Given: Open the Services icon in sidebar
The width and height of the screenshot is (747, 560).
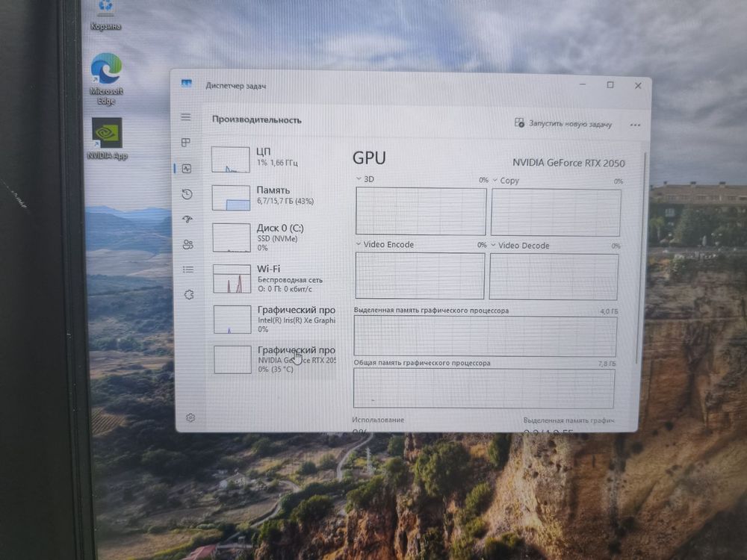Looking at the screenshot, I should coord(189,295).
